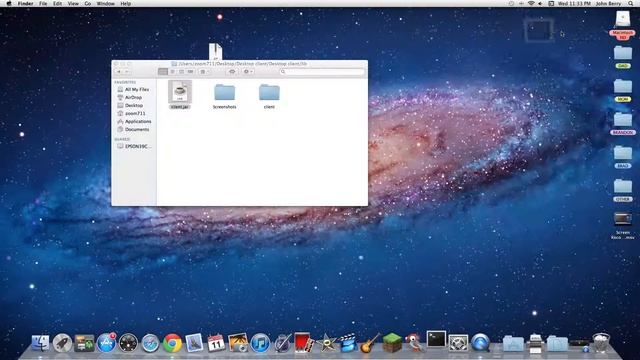Switch Finder to column view
This screenshot has height=360, width=640.
[x=181, y=71]
